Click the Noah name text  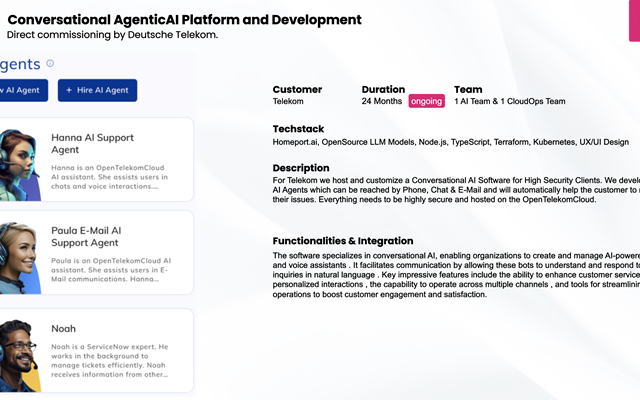63,329
